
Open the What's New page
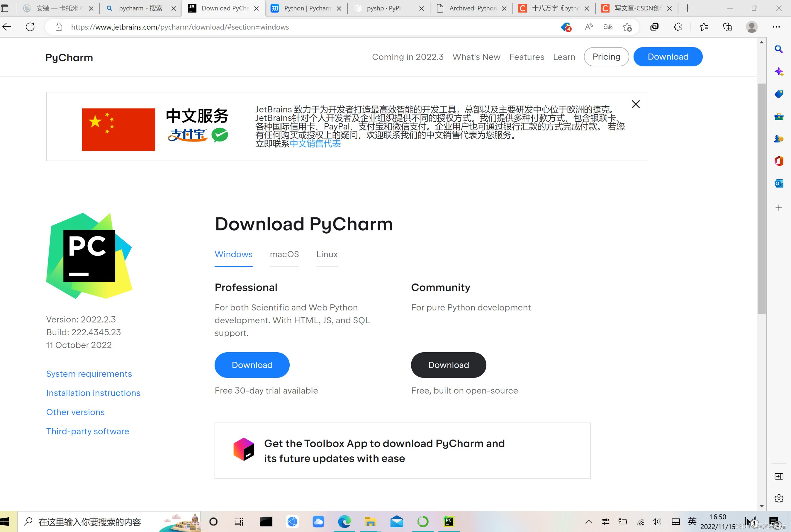(476, 57)
